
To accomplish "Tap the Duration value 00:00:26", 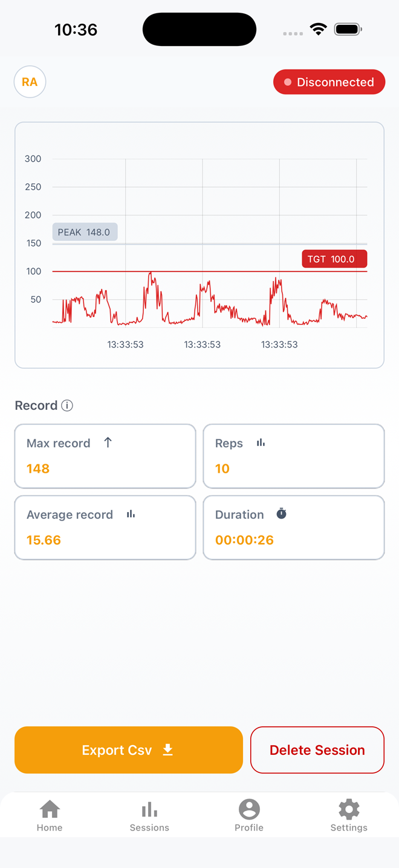I will coord(244,540).
